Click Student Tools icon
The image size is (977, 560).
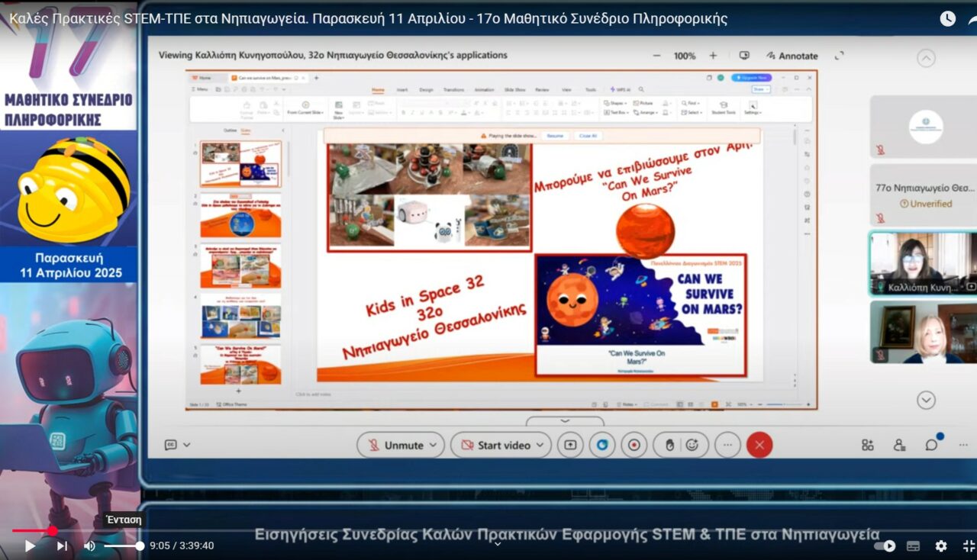[x=724, y=108]
